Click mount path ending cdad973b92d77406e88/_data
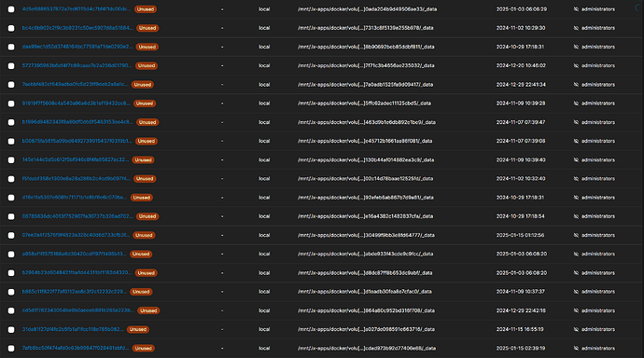The width and height of the screenshot is (644, 358). (x=367, y=348)
